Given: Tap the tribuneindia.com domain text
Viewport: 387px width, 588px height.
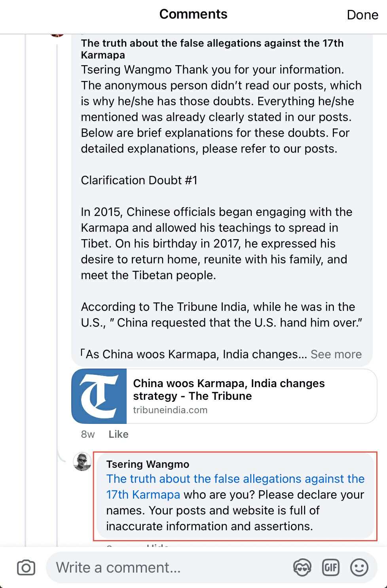Looking at the screenshot, I should pos(170,410).
